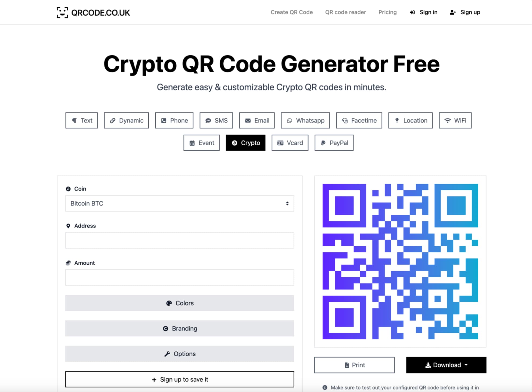Image resolution: width=532 pixels, height=392 pixels.
Task: Expand the Options settings panel
Action: point(180,354)
